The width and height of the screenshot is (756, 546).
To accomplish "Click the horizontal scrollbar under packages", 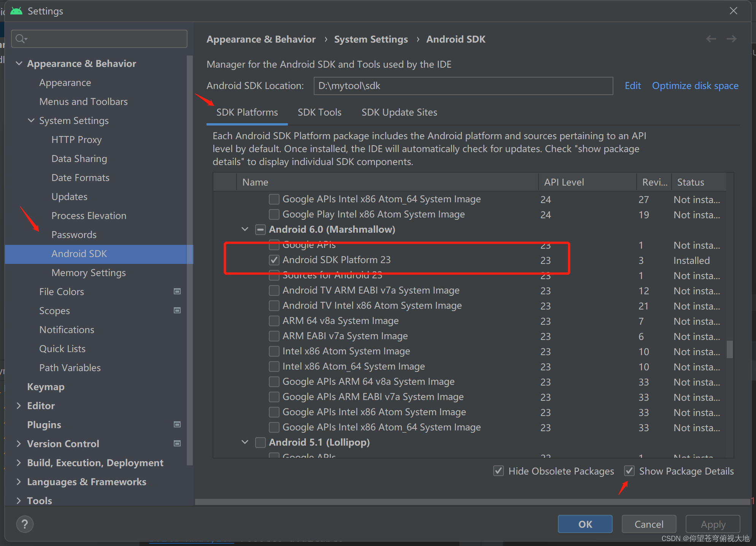I will tap(473, 502).
